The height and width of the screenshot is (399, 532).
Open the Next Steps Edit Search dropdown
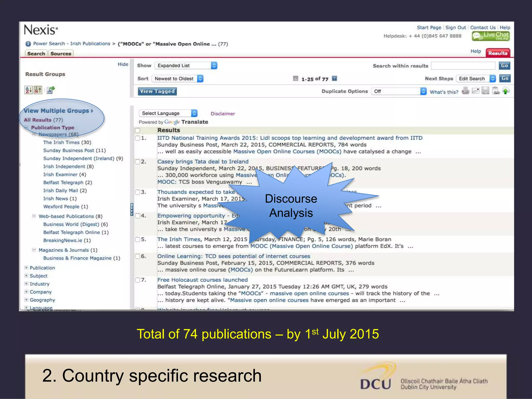[476, 78]
